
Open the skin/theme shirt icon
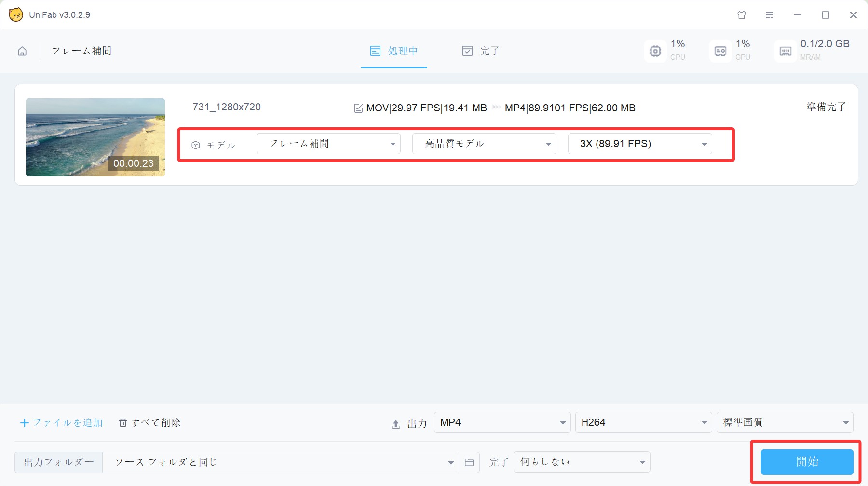coord(742,15)
